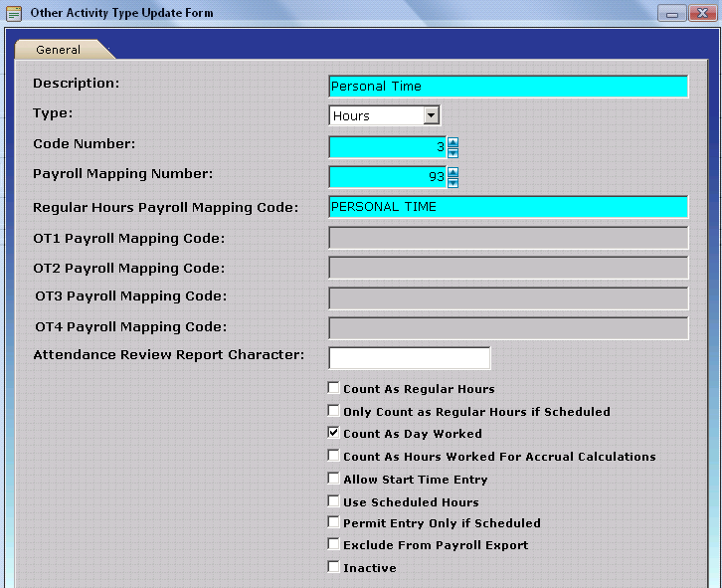Increase Code Number with the up arrow
Image resolution: width=722 pixels, height=588 pixels.
click(x=453, y=142)
